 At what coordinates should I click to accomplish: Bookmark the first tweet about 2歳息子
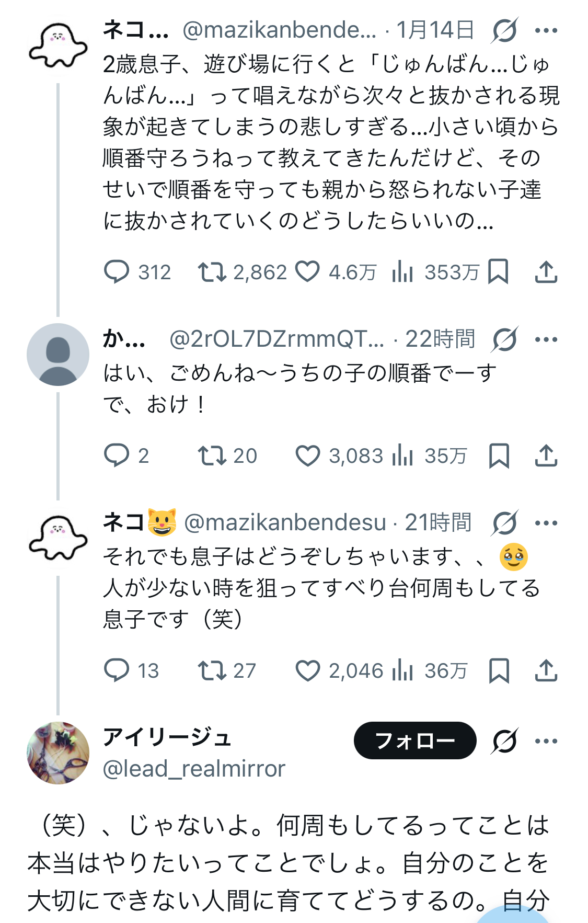tap(498, 272)
